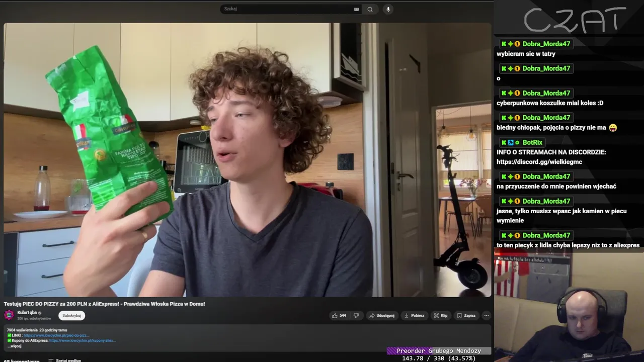Click chat message 'biedny chłopak, pojęcia o pizzy'
644x362 pixels.
coord(556,128)
